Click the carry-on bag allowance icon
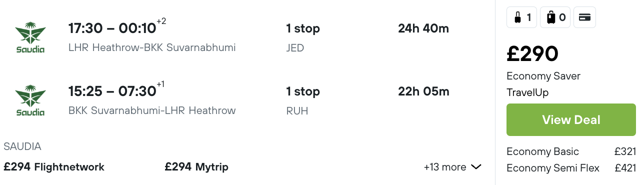Image resolution: width=644 pixels, height=185 pixels. coord(522,17)
